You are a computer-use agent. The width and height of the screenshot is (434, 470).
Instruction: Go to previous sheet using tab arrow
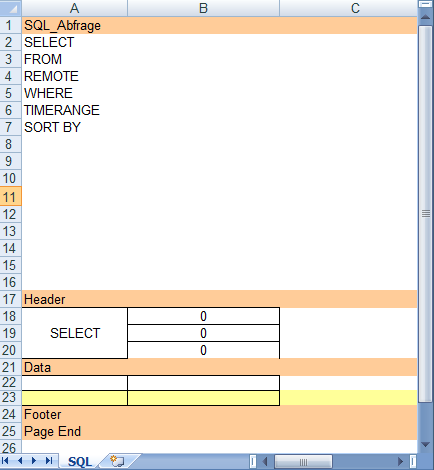20,461
